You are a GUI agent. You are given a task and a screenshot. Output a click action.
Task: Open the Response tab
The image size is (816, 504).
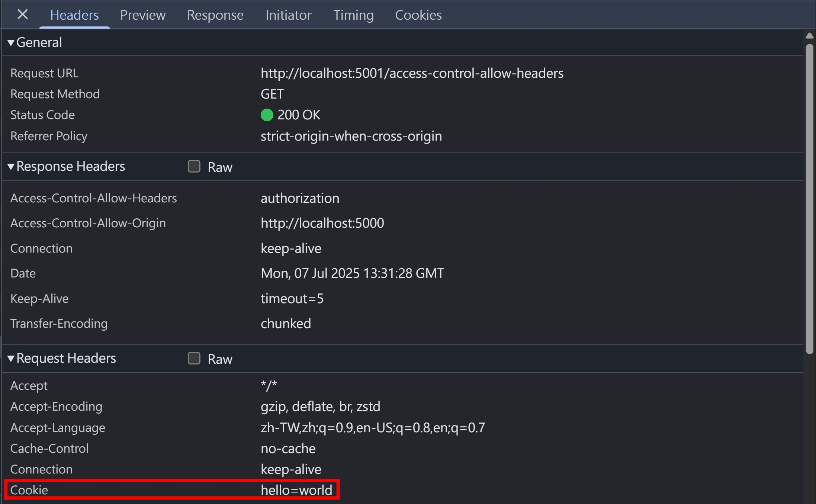coord(215,15)
